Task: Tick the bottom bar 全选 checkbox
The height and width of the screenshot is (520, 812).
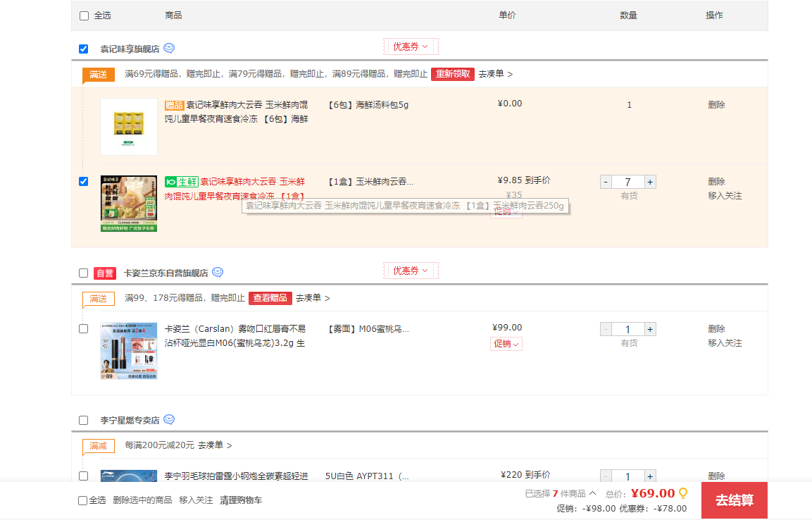Action: click(82, 500)
